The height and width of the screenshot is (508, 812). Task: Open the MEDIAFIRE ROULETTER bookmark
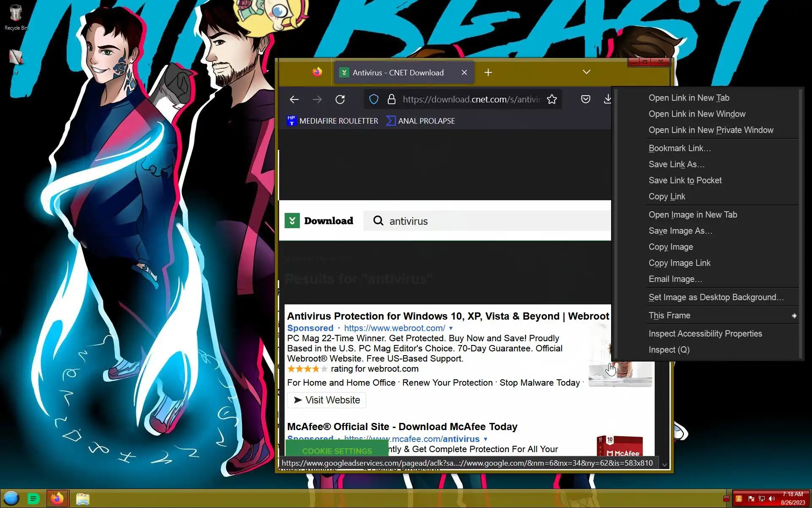tap(332, 121)
